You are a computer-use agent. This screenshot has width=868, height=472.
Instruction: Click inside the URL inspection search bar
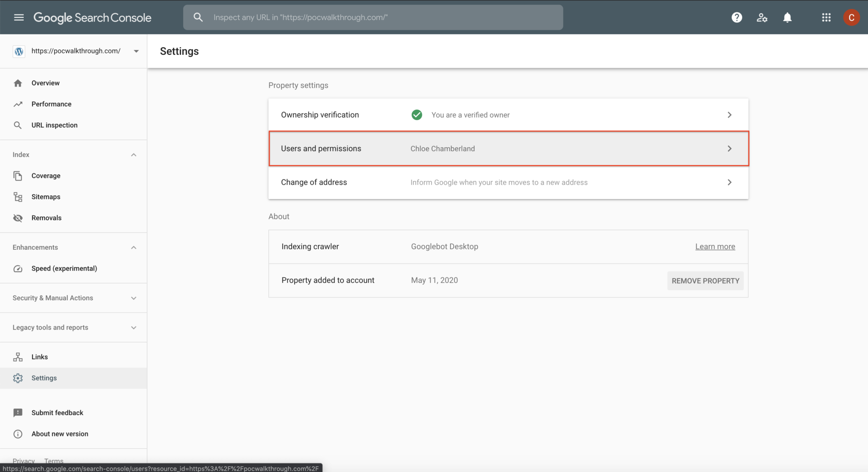(x=373, y=17)
